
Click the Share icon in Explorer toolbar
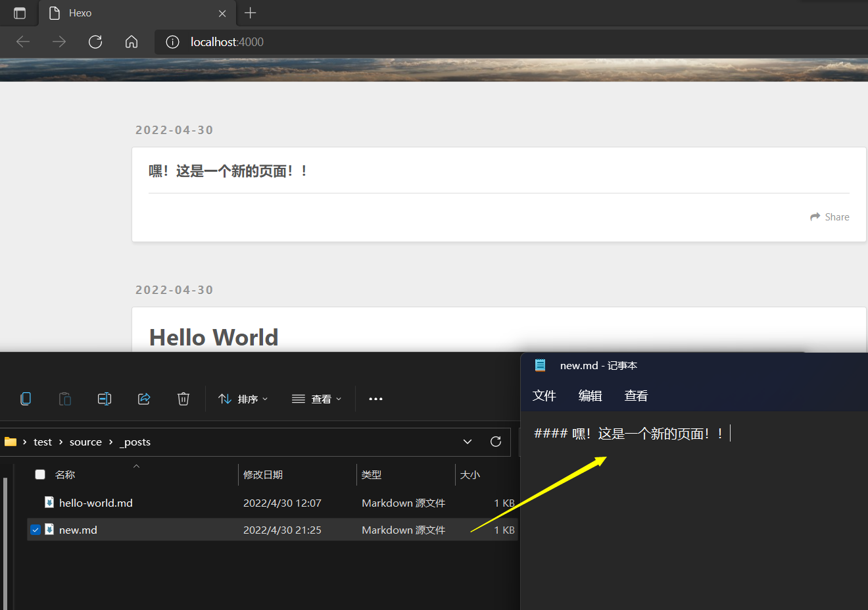(x=144, y=399)
